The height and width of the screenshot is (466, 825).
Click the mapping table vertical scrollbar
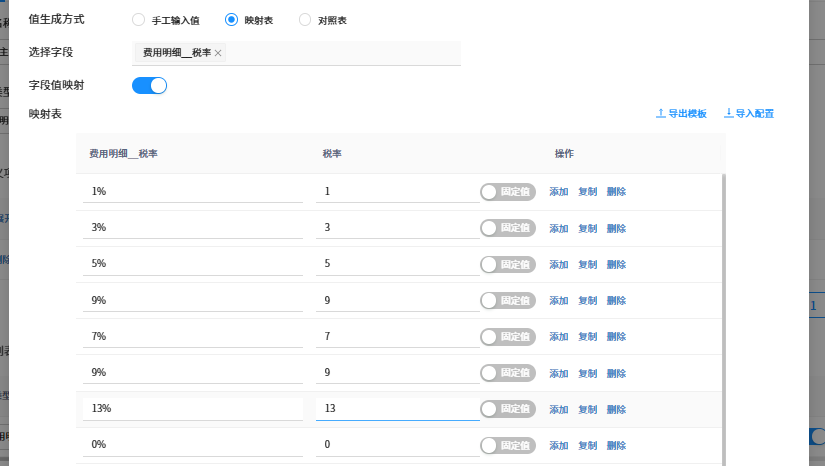pos(724,320)
